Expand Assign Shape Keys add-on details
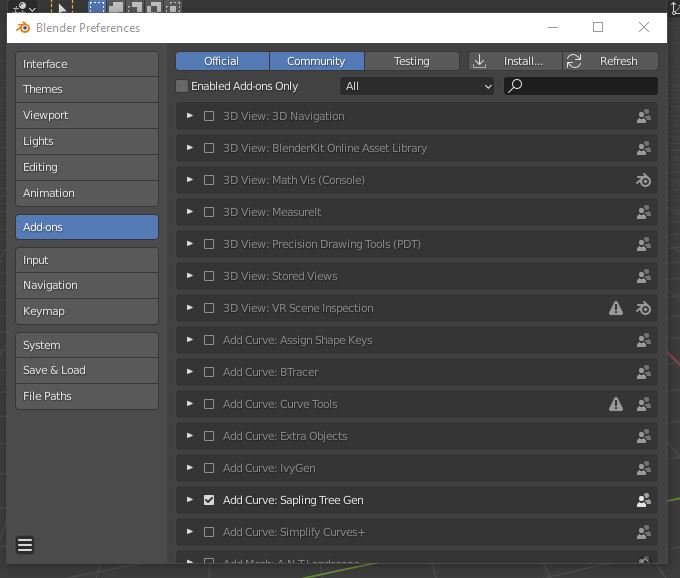The width and height of the screenshot is (680, 578). (x=190, y=340)
